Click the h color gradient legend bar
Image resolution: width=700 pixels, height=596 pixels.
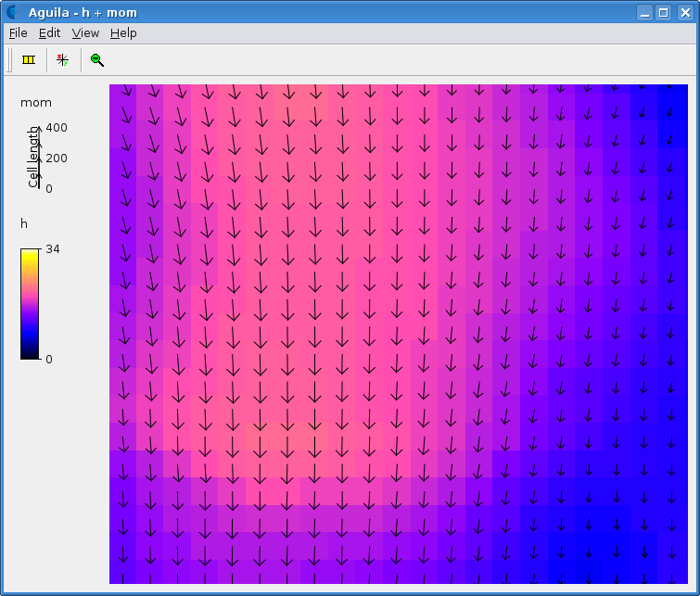point(30,304)
